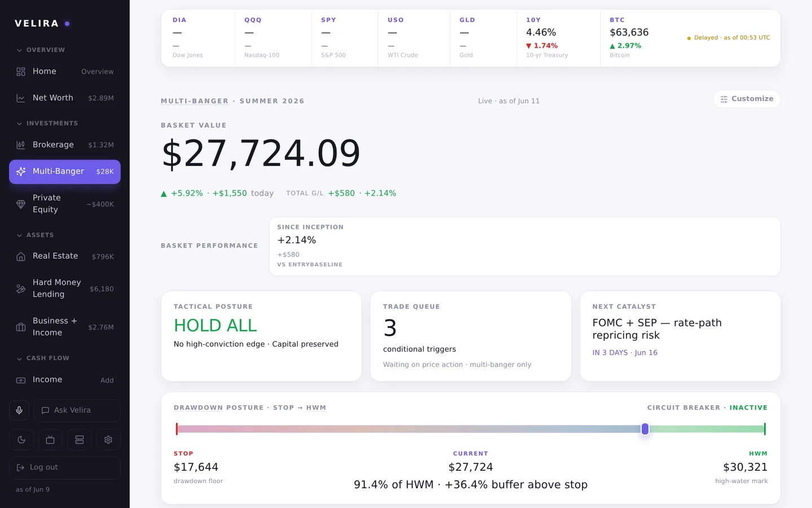Click the Since Inception performance card
The height and width of the screenshot is (508, 812).
(525, 247)
